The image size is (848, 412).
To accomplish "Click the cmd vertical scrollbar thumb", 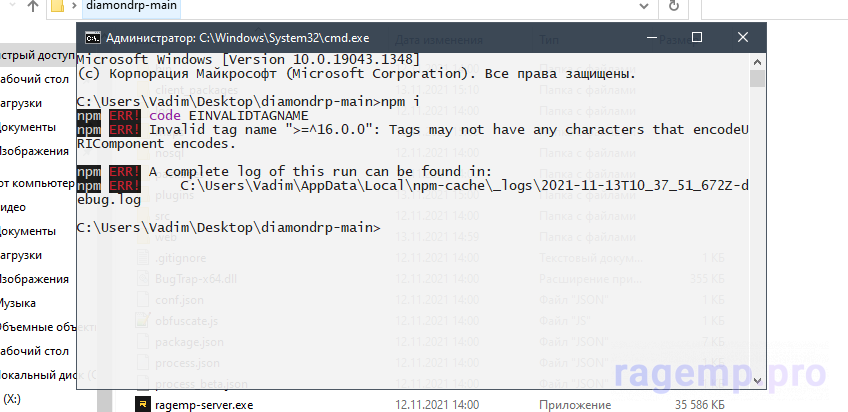I will click(x=758, y=78).
